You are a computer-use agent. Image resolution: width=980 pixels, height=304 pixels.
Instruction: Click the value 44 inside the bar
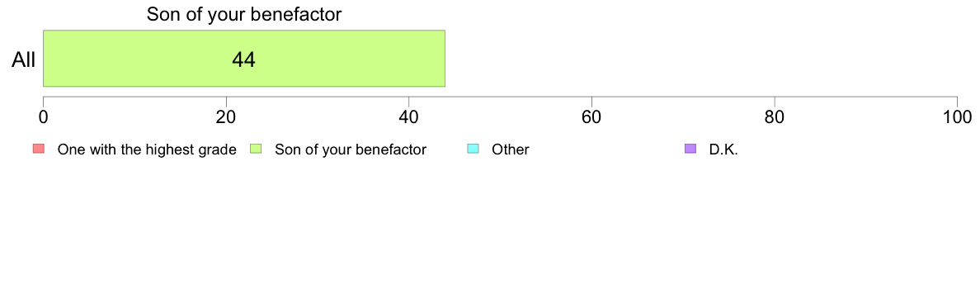243,59
